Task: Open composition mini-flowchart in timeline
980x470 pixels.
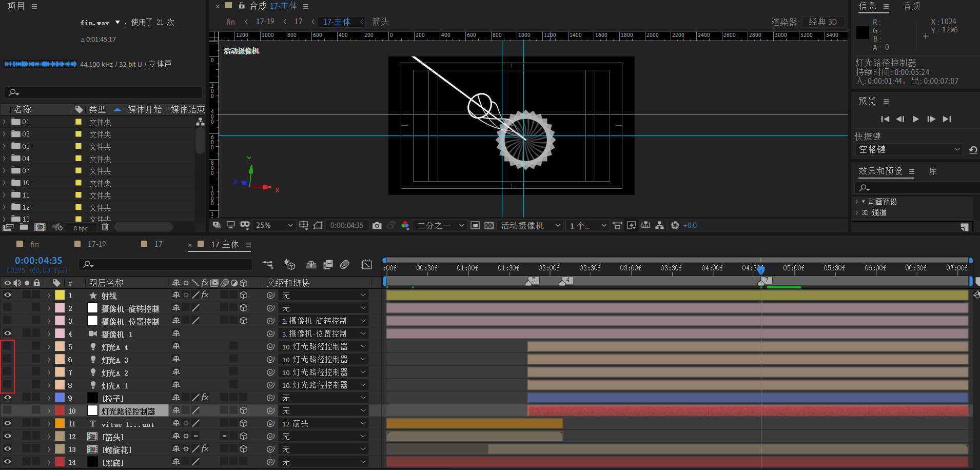Action: tap(268, 264)
